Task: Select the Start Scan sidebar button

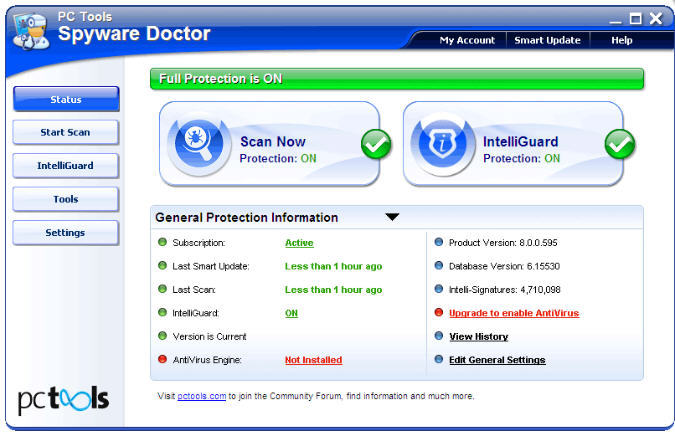Action: click(66, 132)
